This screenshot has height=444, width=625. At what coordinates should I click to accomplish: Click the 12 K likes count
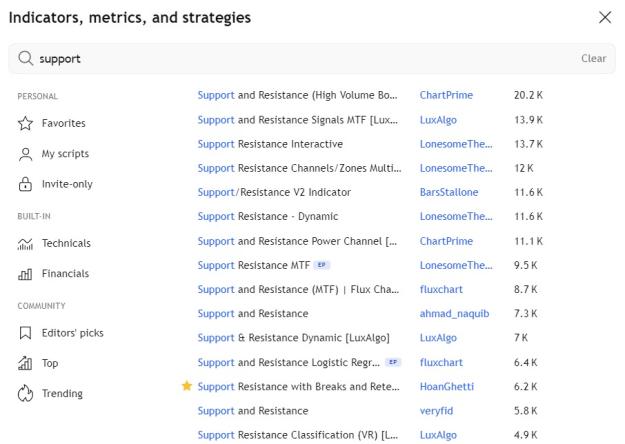tap(523, 168)
